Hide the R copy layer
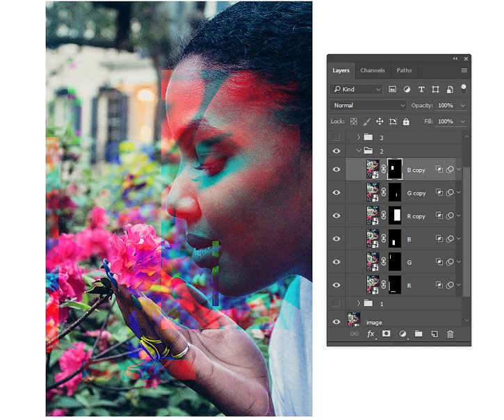 (x=336, y=216)
